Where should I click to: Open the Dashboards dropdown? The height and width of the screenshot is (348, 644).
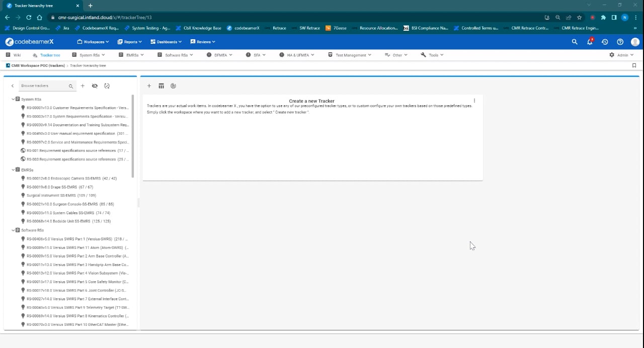[166, 42]
